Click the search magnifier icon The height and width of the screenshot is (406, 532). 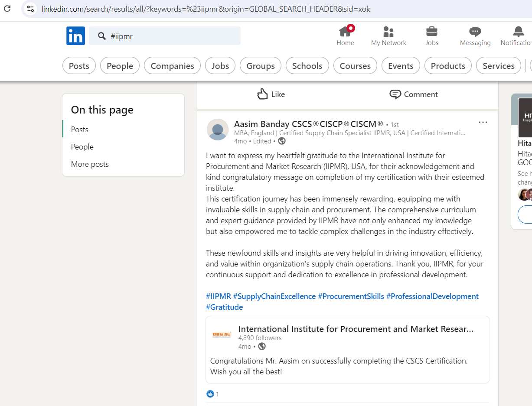pyautogui.click(x=102, y=36)
